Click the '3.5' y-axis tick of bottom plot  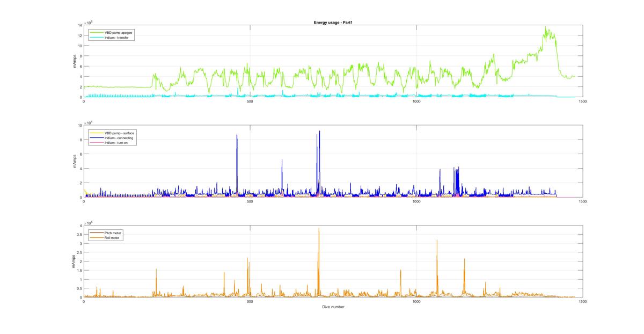(79, 235)
